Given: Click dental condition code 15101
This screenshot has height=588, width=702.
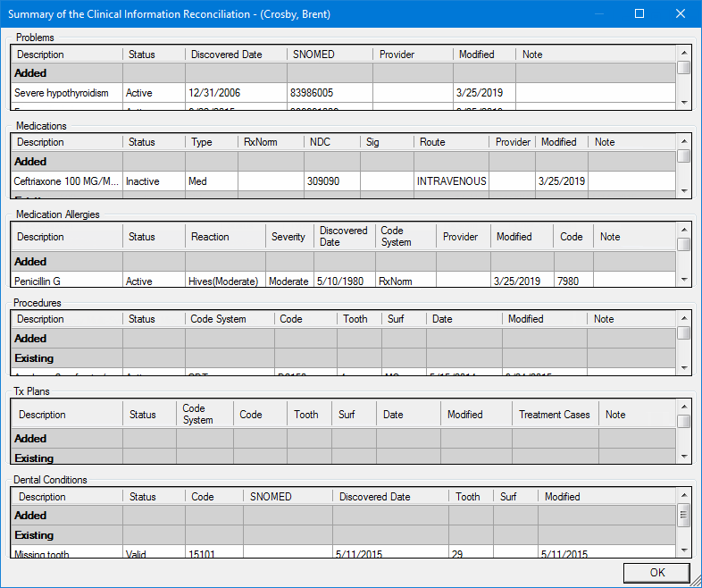Looking at the screenshot, I should (x=214, y=552).
